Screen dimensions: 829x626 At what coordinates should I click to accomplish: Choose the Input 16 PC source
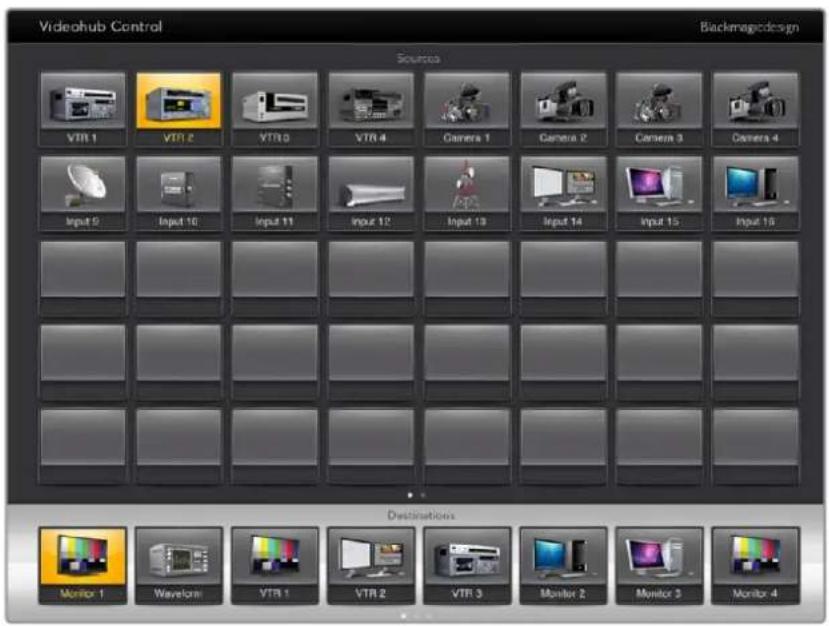(756, 193)
